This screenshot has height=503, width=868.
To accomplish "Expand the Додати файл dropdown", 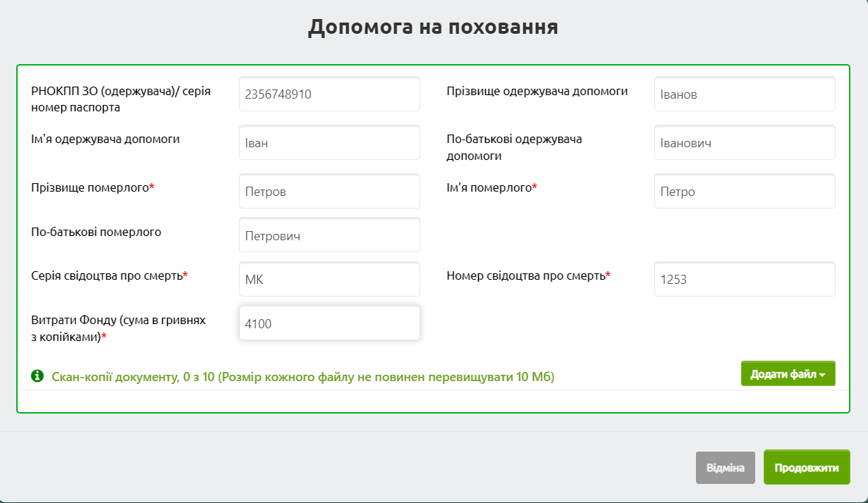I will [x=788, y=373].
